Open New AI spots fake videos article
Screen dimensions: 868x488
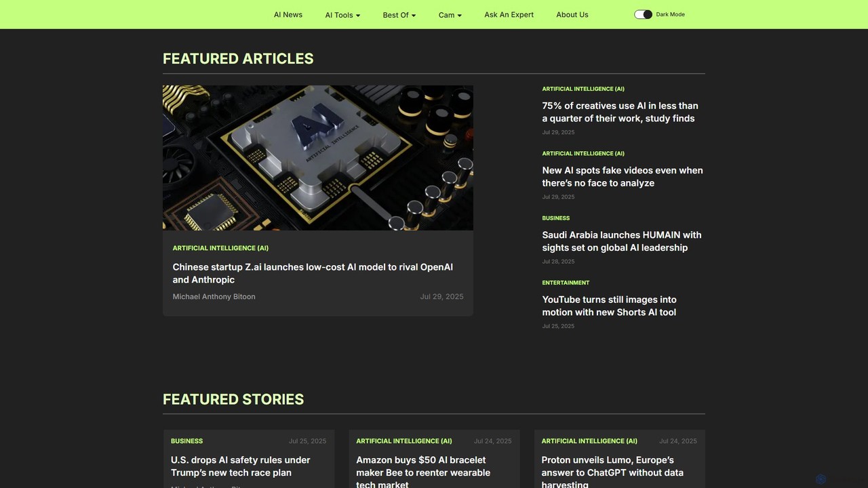pyautogui.click(x=623, y=176)
